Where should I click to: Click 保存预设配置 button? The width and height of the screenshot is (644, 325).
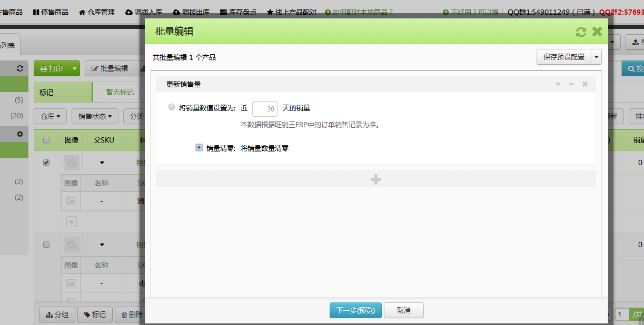coord(564,57)
